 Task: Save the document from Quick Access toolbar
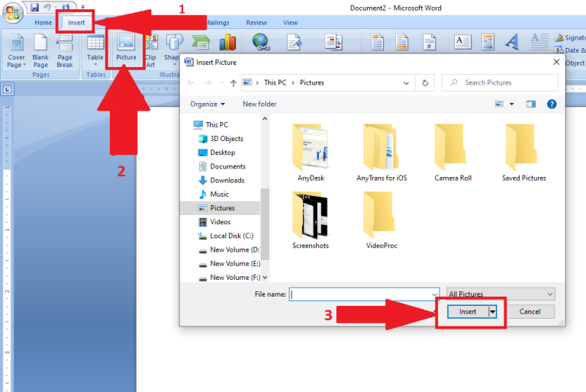pyautogui.click(x=35, y=7)
